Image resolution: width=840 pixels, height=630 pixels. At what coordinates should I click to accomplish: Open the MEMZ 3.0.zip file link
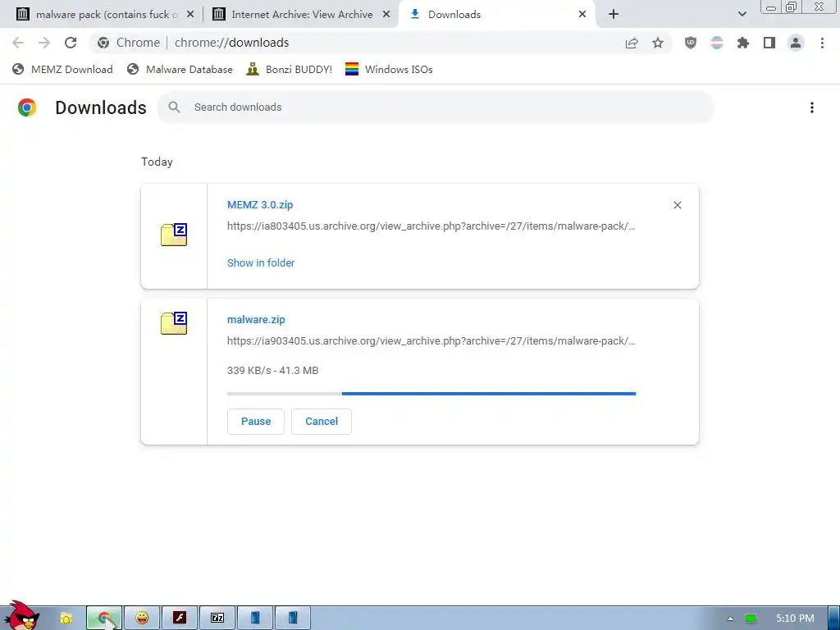[260, 204]
